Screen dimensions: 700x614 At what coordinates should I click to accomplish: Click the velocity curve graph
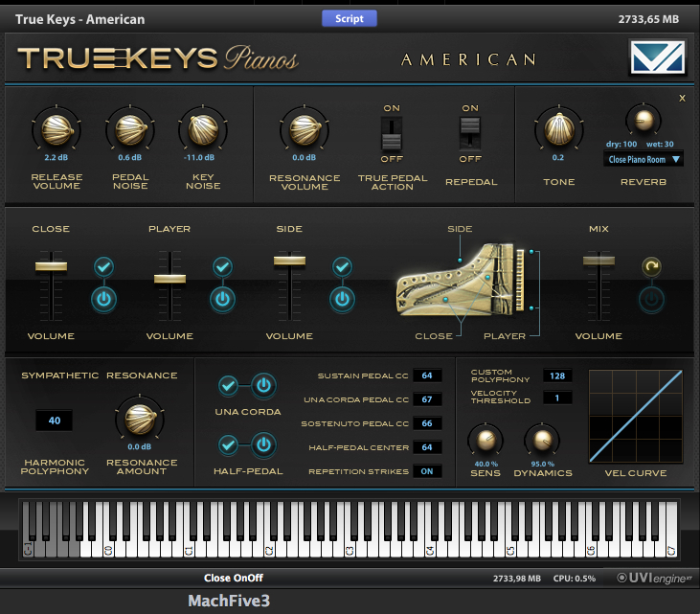(x=636, y=416)
